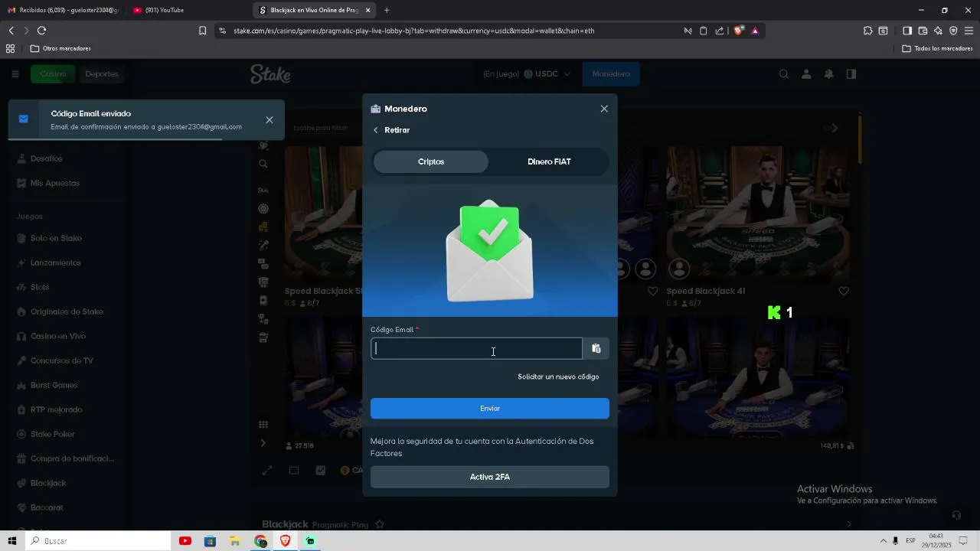This screenshot has height=551, width=980.
Task: Click the Activa 2FA button
Action: [x=490, y=477]
